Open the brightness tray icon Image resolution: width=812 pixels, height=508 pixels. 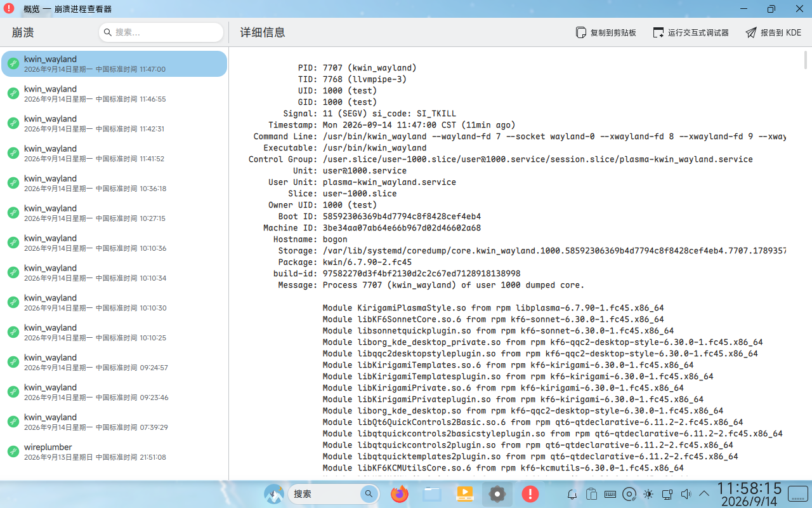(x=648, y=494)
